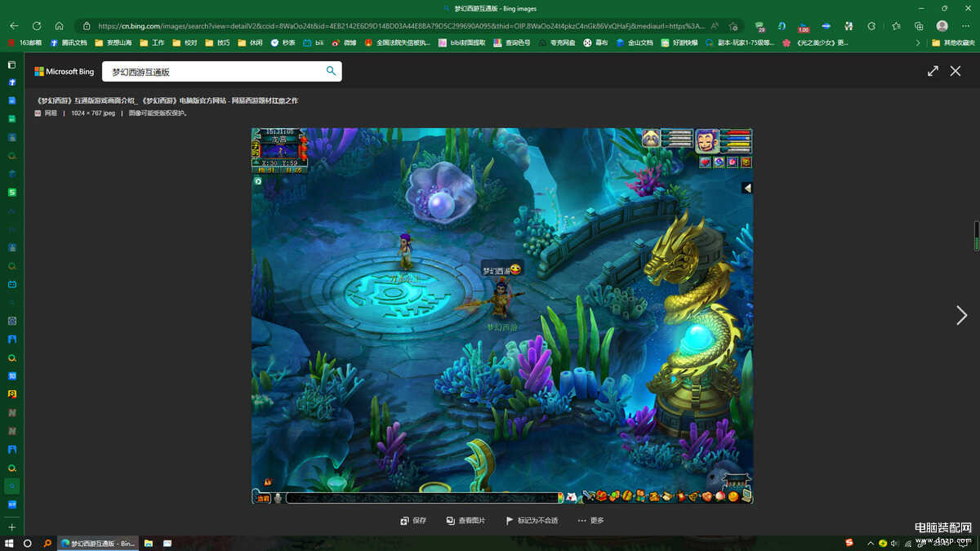Click the browser home button

point(59,26)
